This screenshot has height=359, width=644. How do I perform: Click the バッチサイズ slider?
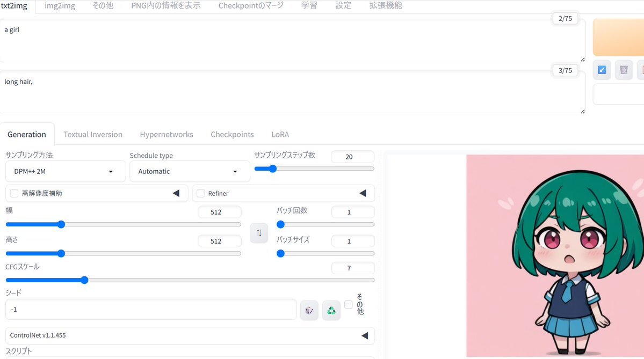325,254
